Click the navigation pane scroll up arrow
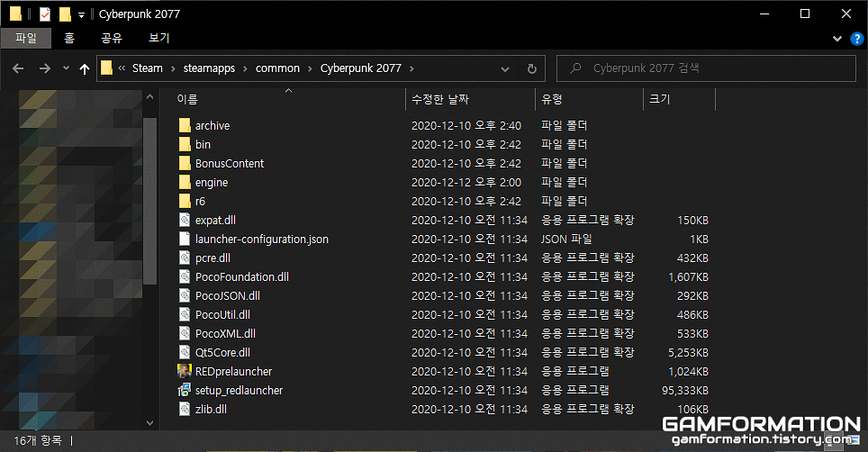Viewport: 868px width, 452px height. click(x=149, y=97)
